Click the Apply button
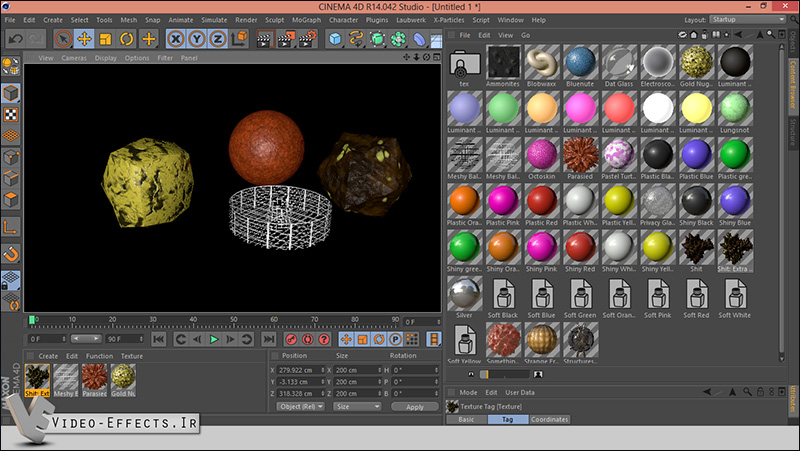 [x=415, y=407]
